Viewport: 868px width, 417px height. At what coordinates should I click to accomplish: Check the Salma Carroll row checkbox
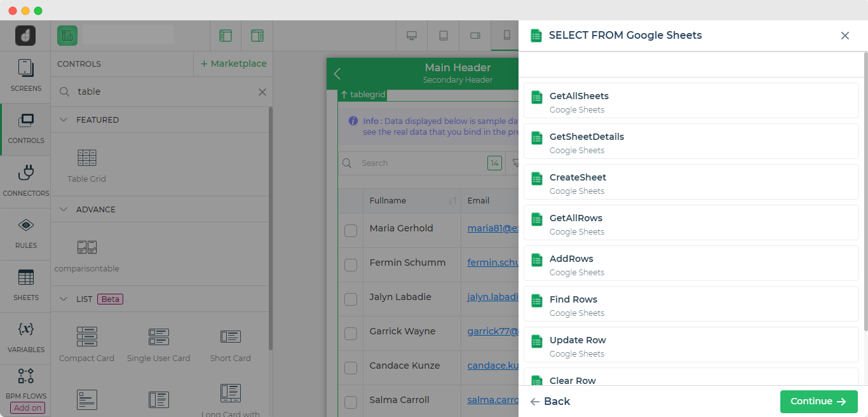coord(351,402)
